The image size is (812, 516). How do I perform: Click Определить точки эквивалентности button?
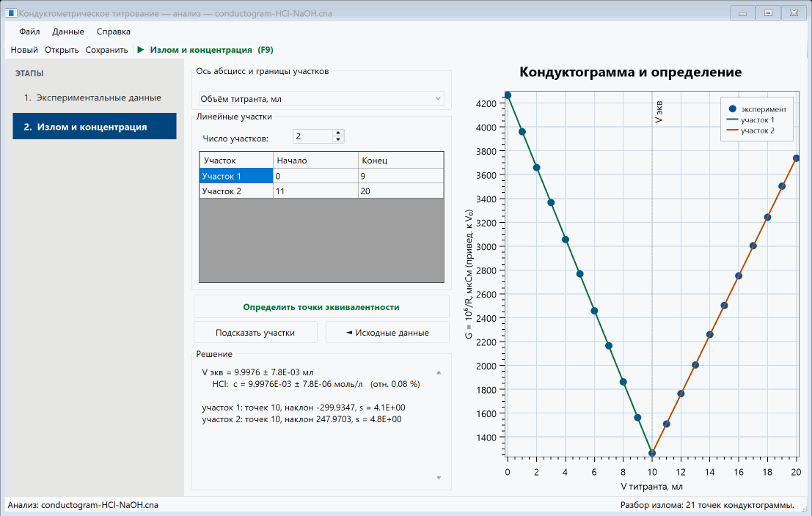[321, 307]
